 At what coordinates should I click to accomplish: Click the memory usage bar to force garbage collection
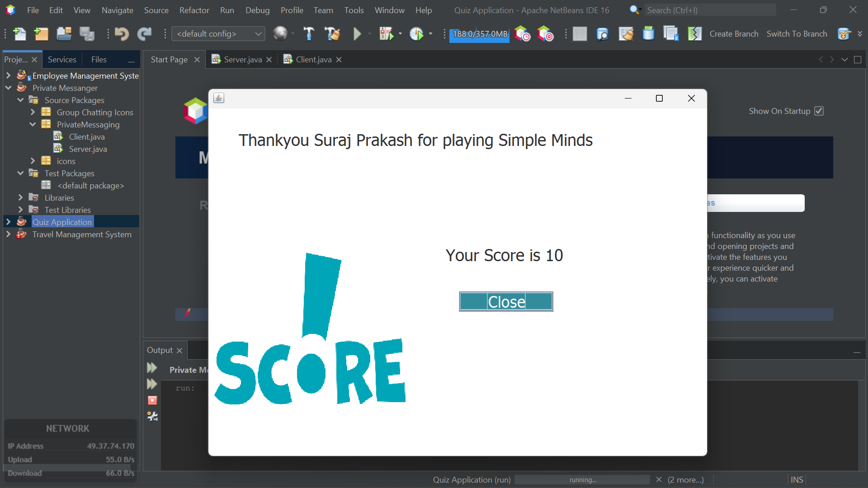(x=479, y=33)
